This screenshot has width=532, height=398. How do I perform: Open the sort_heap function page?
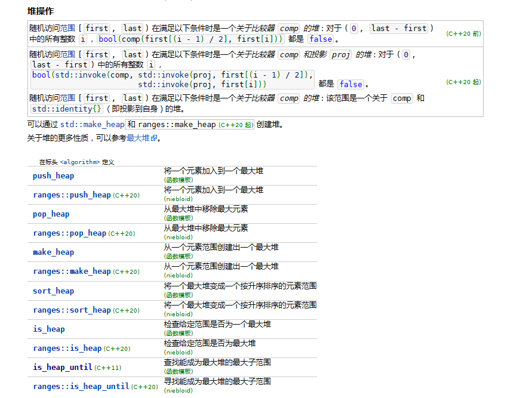[53, 291]
